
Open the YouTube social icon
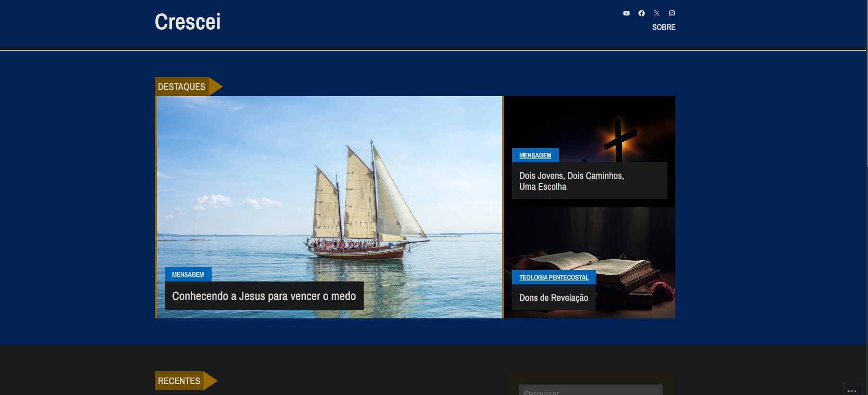click(626, 13)
